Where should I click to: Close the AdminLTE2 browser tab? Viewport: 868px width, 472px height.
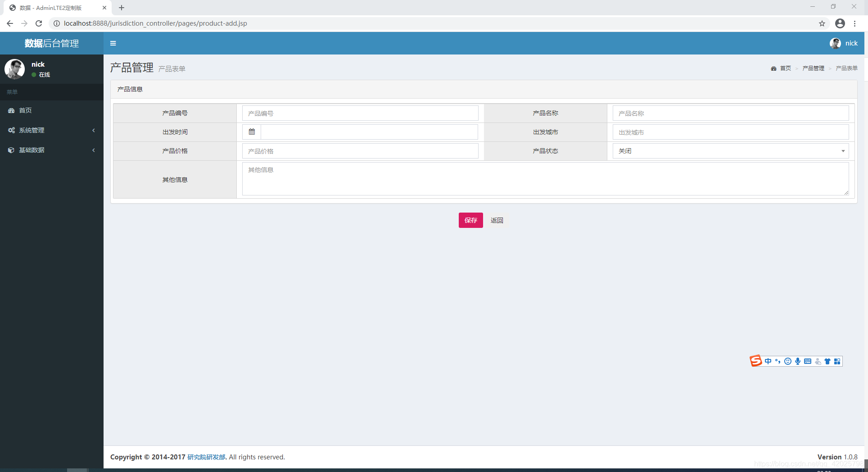click(x=104, y=8)
